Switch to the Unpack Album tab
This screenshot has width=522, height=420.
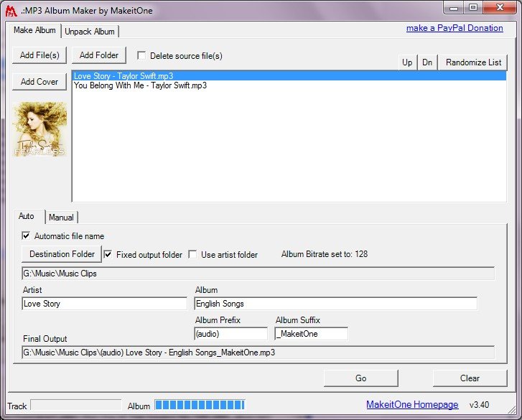click(x=90, y=32)
